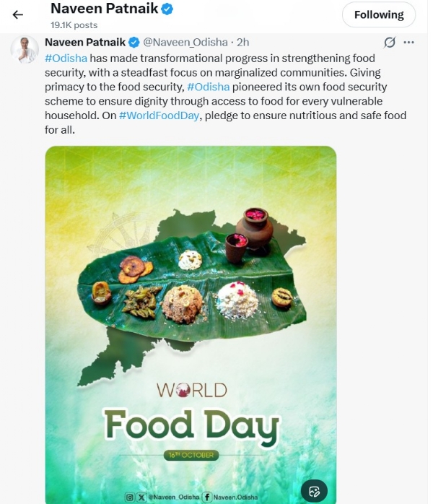Click the @Naveen_Odisha handle
The height and width of the screenshot is (504, 433).
point(185,42)
